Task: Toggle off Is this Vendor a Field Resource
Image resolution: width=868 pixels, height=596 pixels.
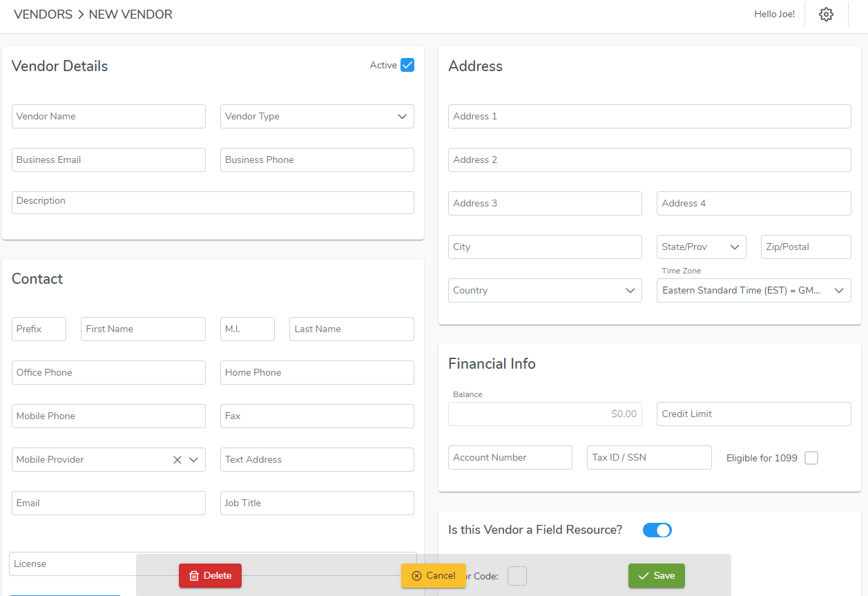Action: coord(657,530)
